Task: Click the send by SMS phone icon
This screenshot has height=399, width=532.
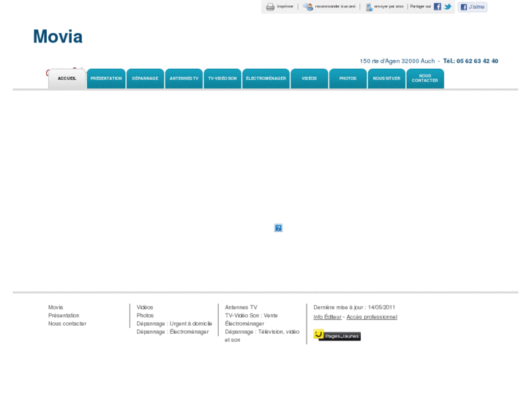Action: pos(369,7)
